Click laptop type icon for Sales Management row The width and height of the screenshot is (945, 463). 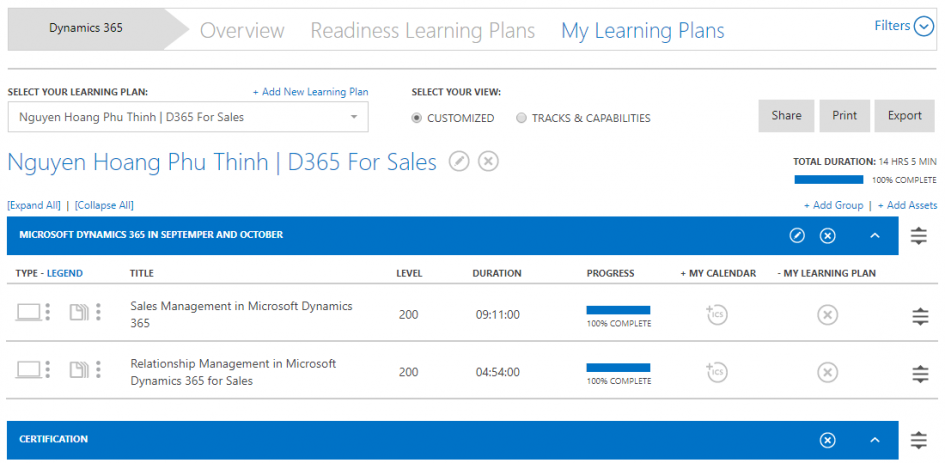pos(28,312)
